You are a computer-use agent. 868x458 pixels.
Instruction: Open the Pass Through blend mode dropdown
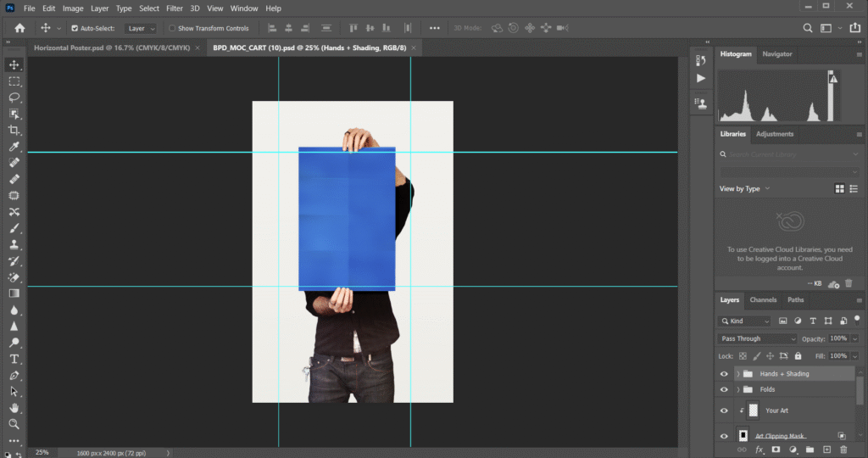758,338
